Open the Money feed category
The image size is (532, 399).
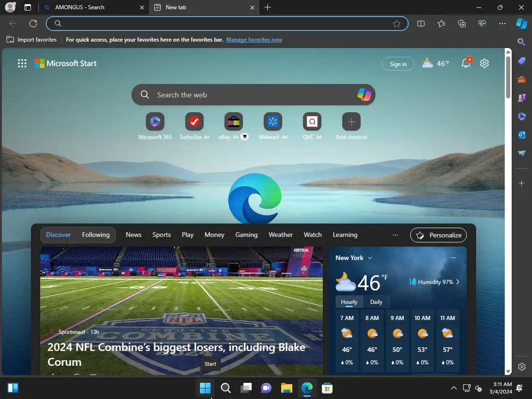pyautogui.click(x=214, y=235)
